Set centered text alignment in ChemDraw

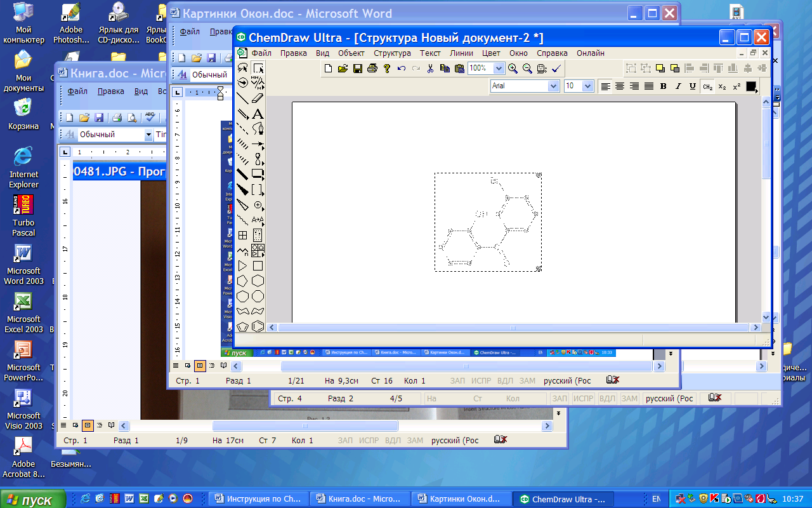click(620, 86)
